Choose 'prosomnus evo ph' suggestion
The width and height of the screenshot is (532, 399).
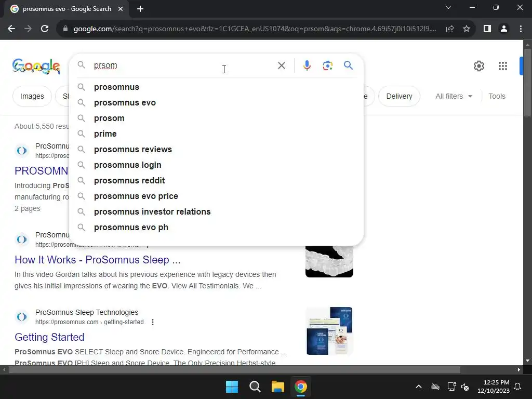pyautogui.click(x=217, y=228)
